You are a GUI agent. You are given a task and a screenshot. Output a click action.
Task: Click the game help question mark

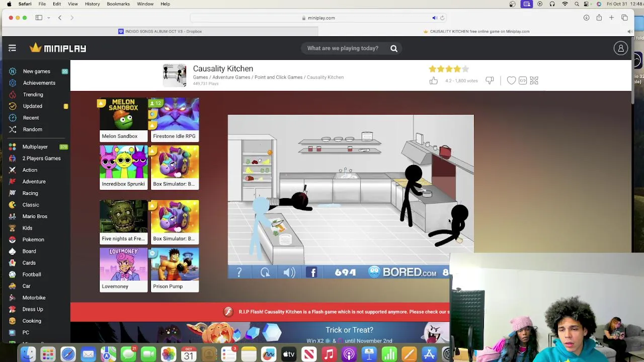pos(239,272)
